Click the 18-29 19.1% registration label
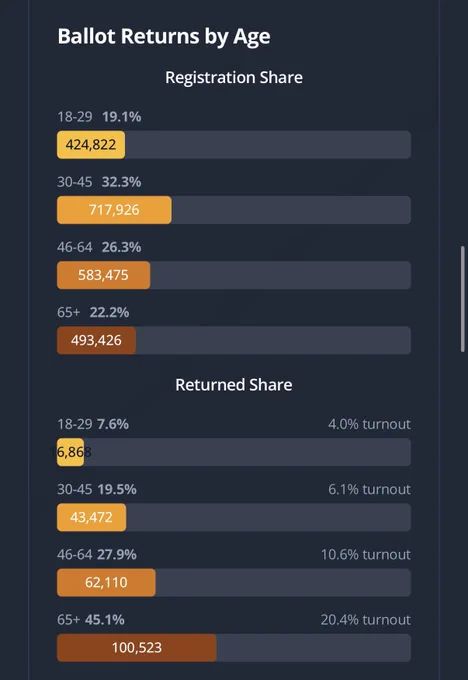This screenshot has width=468, height=680. (x=99, y=117)
